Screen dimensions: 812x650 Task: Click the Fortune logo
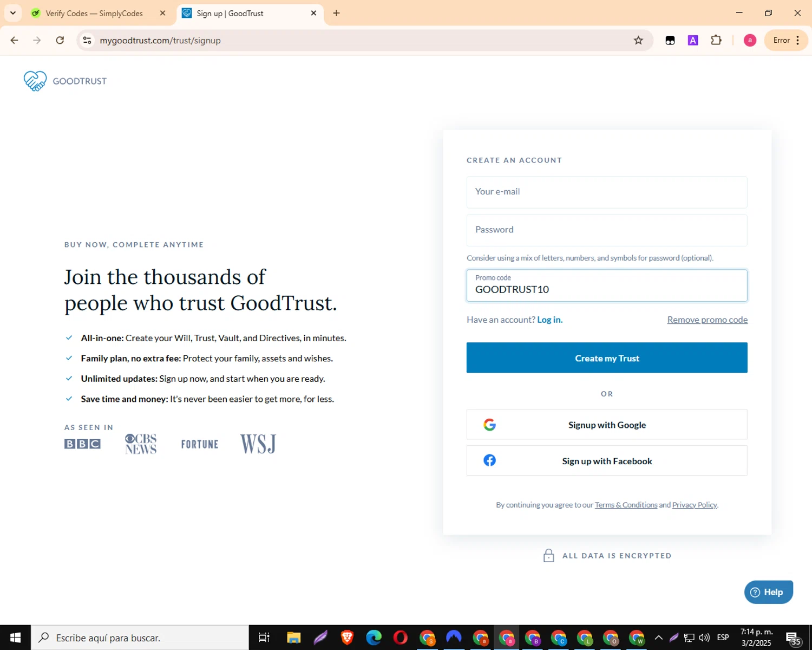200,444
